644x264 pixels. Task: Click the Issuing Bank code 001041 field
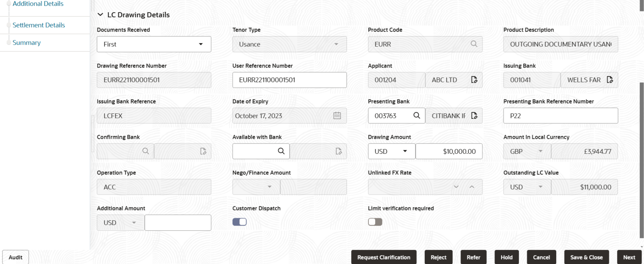coord(532,80)
